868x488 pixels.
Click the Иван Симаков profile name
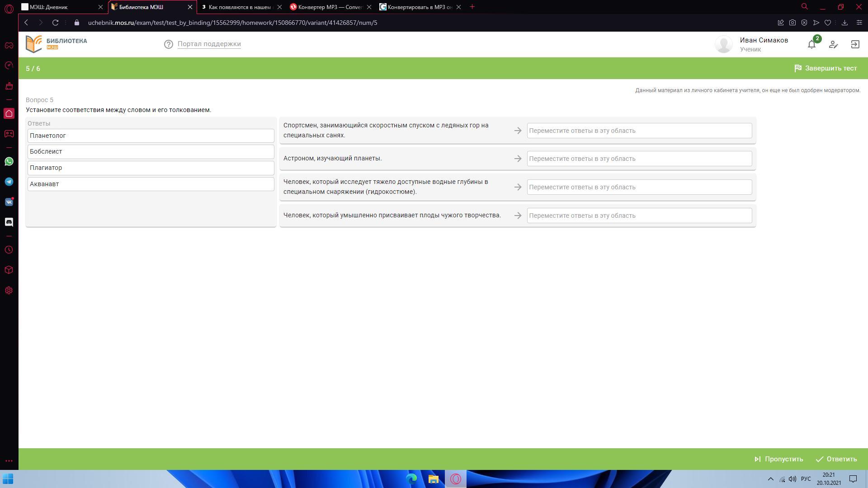pos(764,40)
